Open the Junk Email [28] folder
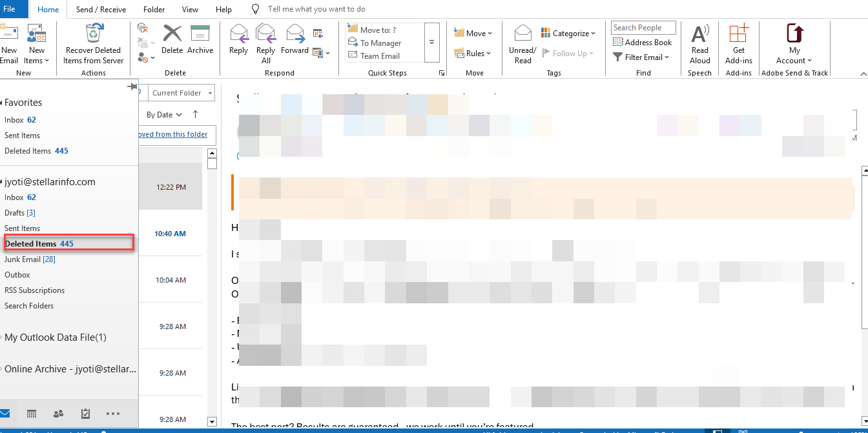Viewport: 868px width, 433px height. pyautogui.click(x=30, y=259)
